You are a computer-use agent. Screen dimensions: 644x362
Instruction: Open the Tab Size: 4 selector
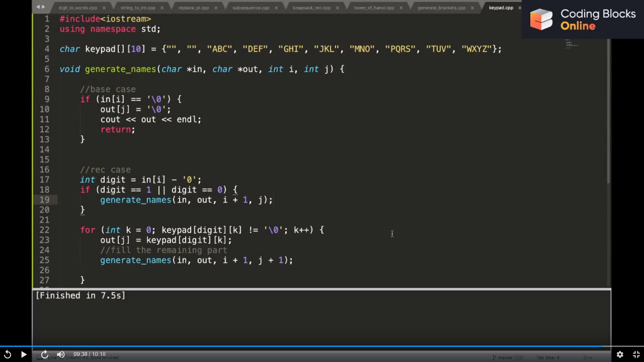click(548, 358)
